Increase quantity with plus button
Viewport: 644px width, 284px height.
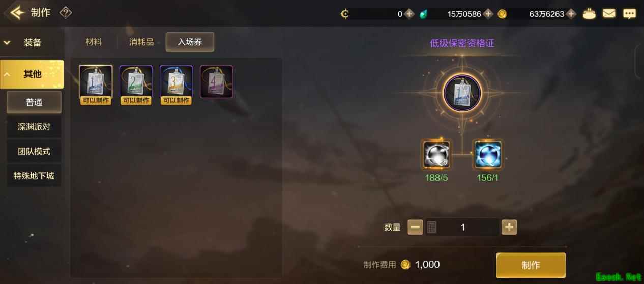click(509, 227)
